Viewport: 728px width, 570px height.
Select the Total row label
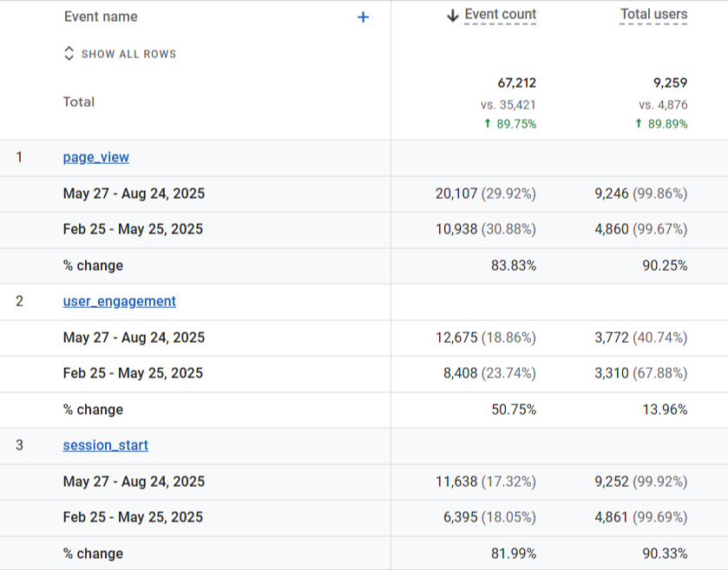pyautogui.click(x=79, y=102)
